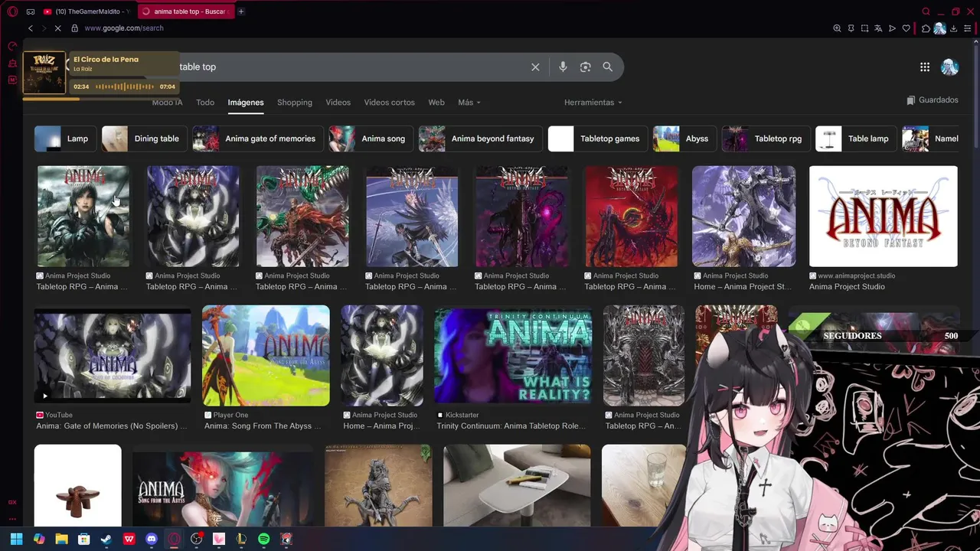Filter by the Dining table chip
980x551 pixels.
144,139
